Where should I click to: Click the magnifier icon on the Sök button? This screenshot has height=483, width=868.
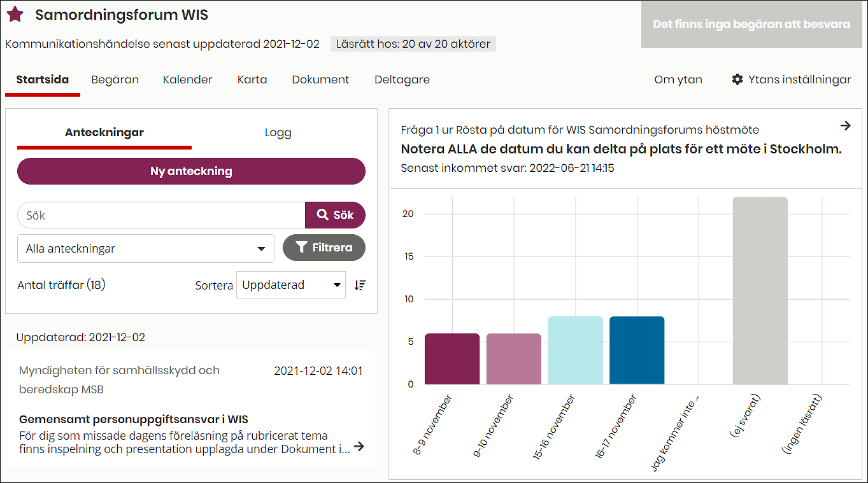pyautogui.click(x=322, y=214)
